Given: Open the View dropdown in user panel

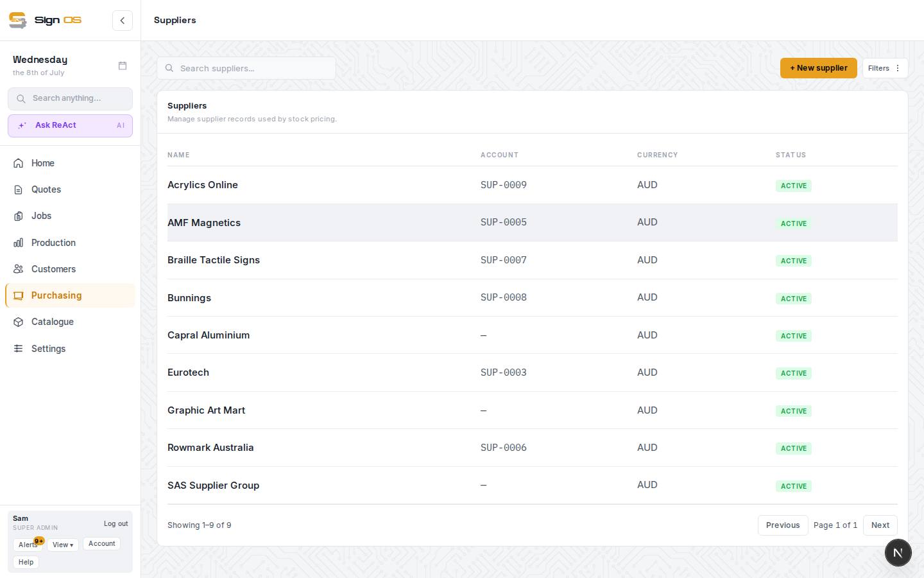Looking at the screenshot, I should 63,545.
